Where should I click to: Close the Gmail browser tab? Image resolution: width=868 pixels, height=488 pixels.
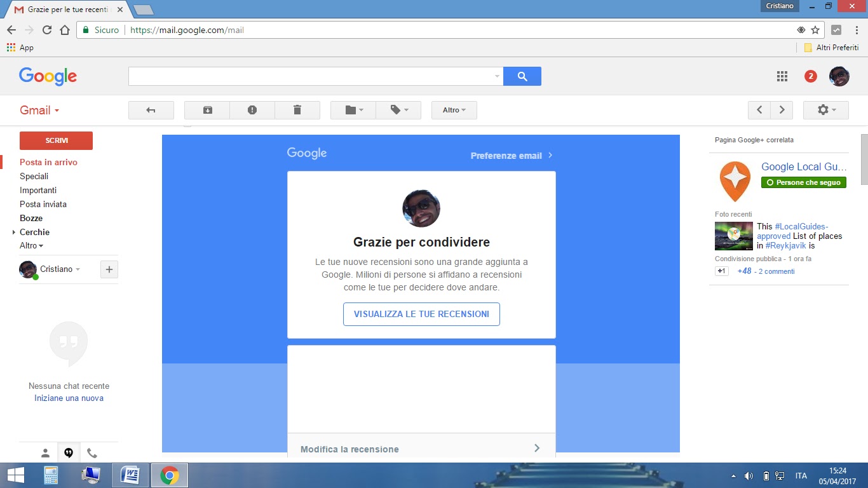click(120, 10)
